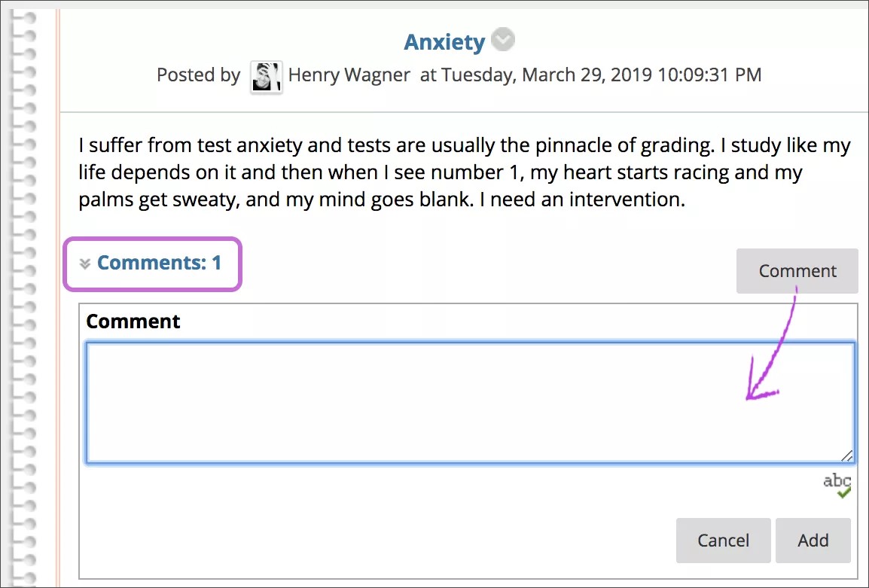Select the gray circle arrow next to Anxiety
This screenshot has width=869, height=588.
[503, 39]
